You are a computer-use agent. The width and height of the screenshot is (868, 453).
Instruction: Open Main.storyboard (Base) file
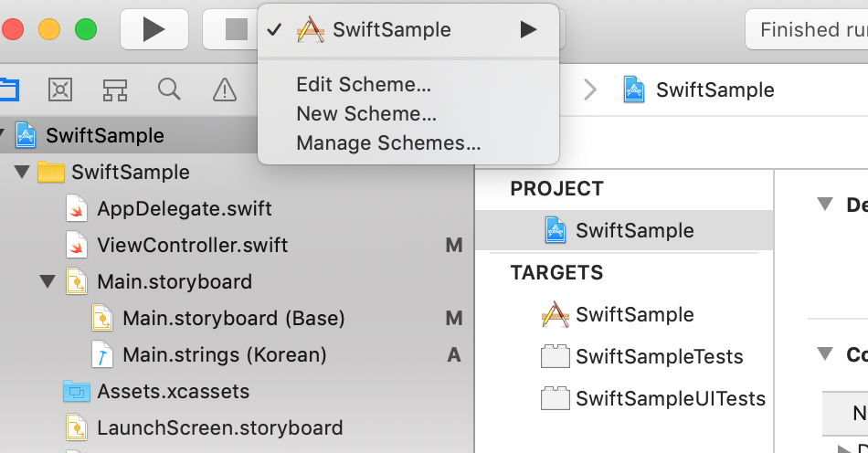coord(234,319)
